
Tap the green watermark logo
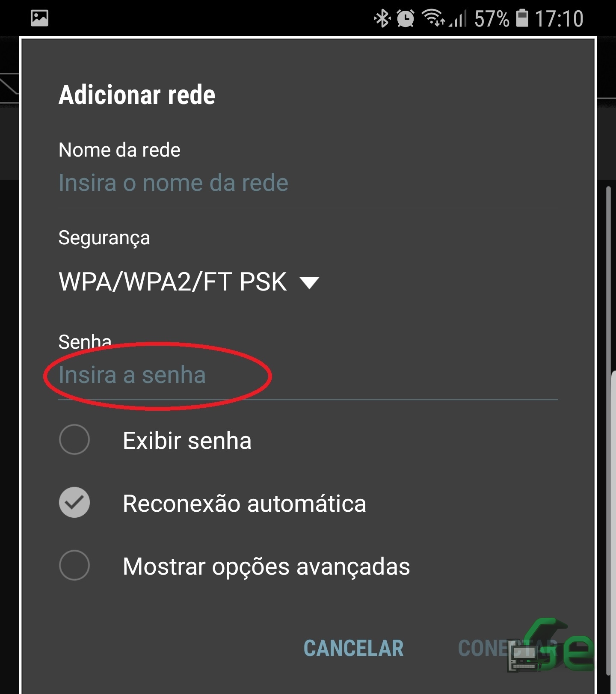(551, 645)
